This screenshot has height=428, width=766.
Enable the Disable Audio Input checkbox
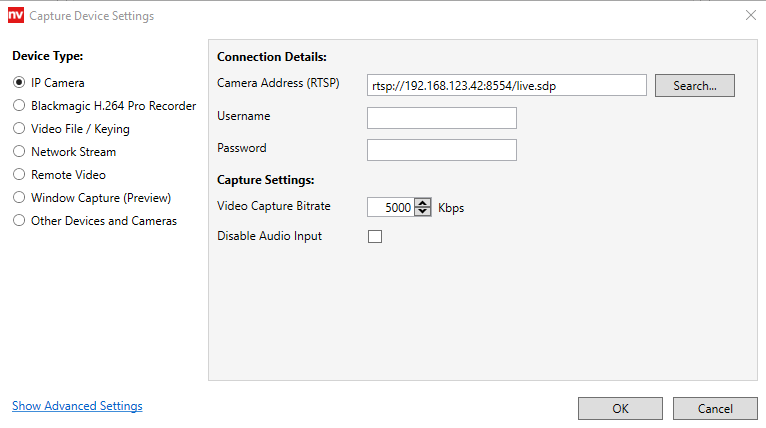click(375, 237)
